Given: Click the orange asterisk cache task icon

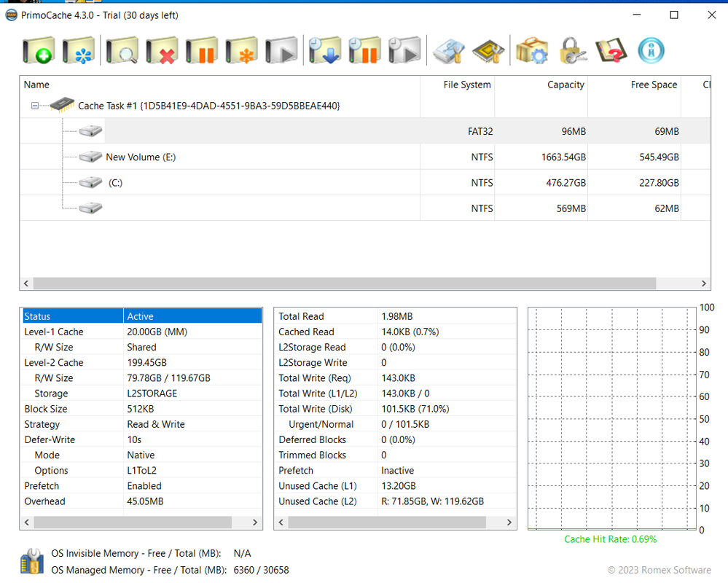Looking at the screenshot, I should pos(241,50).
